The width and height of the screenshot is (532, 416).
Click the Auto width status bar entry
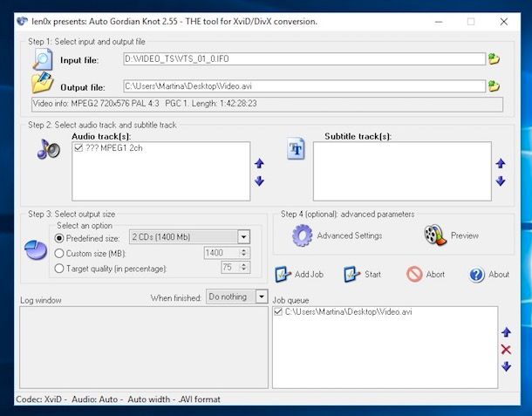148,399
